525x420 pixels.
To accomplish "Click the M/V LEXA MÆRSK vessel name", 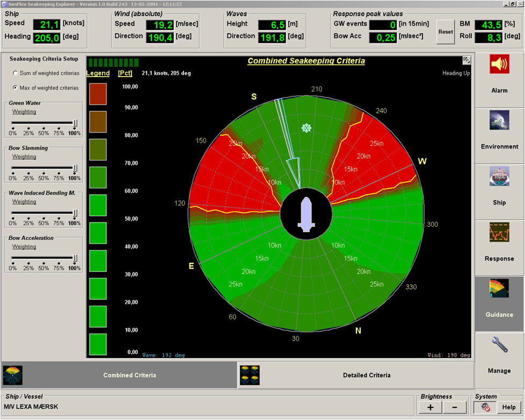I will click(x=31, y=407).
